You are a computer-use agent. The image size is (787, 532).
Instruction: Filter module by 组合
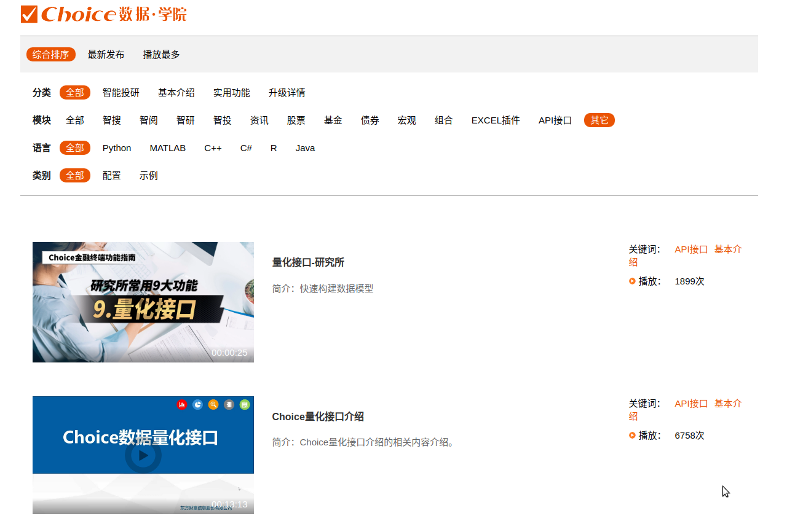(x=444, y=120)
